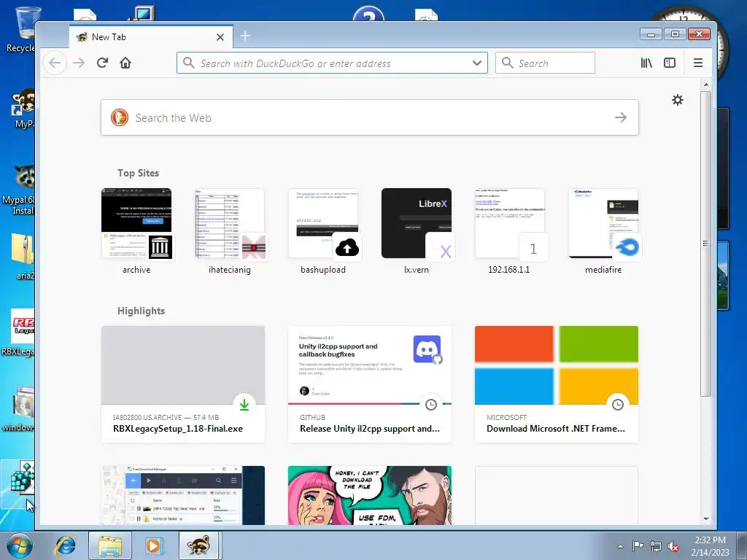Click the clock showing 2:32 PM
This screenshot has width=747, height=560.
pos(710,546)
